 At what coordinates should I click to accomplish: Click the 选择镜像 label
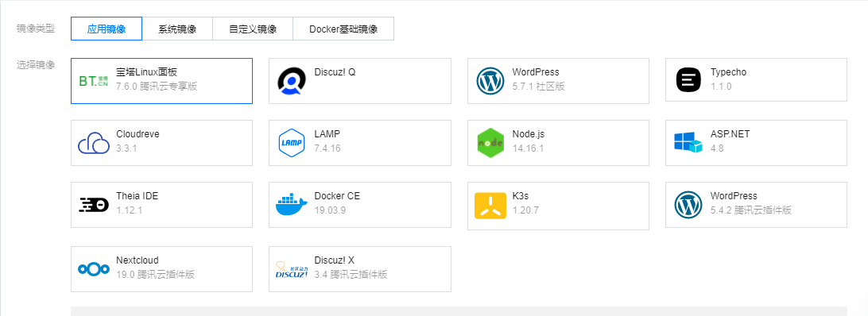coord(36,65)
